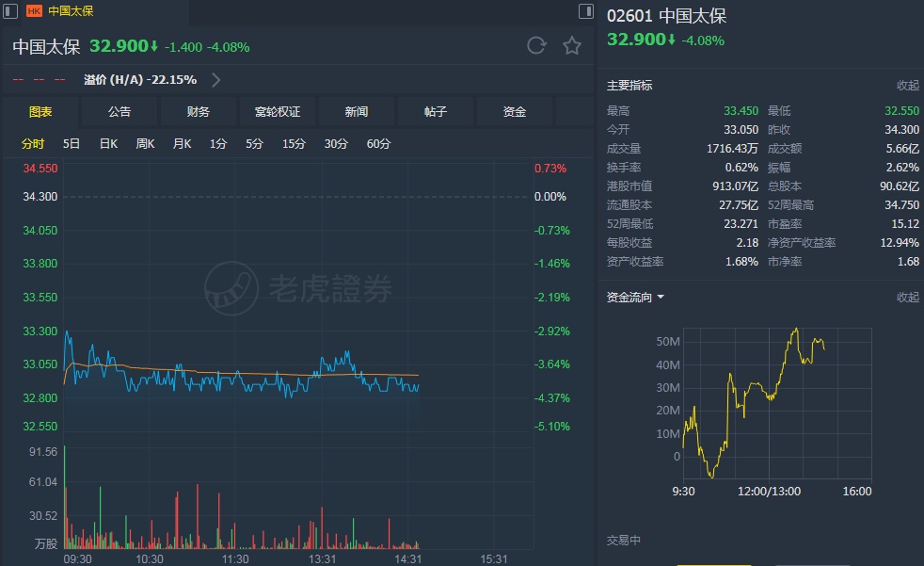Click the 市净率 value 1.68
Viewport: 924px width, 566px height.
pyautogui.click(x=908, y=262)
